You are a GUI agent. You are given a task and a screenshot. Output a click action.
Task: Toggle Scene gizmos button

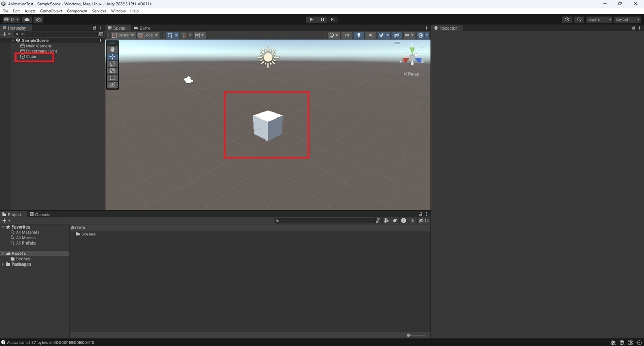(x=421, y=35)
